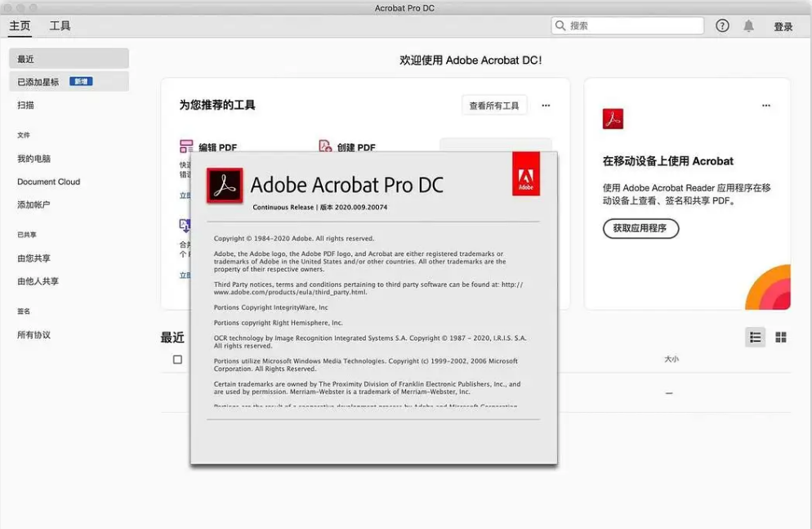
Task: Open 所有协议 in the sidebar
Action: [34, 334]
